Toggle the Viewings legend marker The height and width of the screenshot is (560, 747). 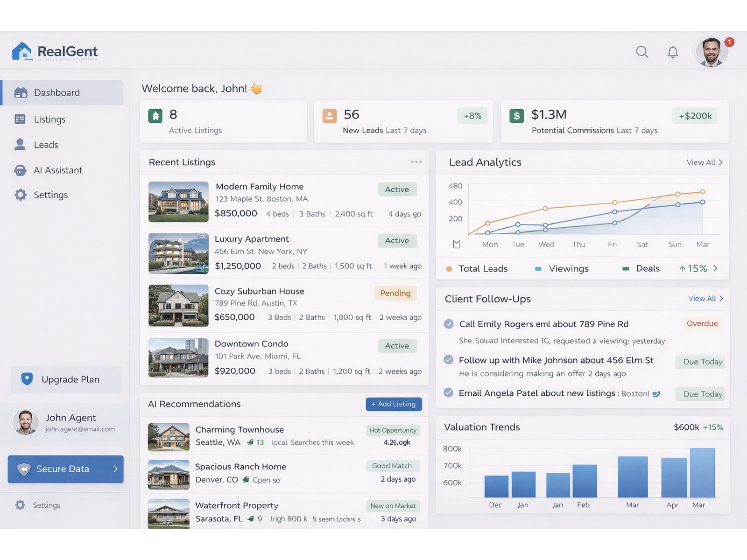538,269
